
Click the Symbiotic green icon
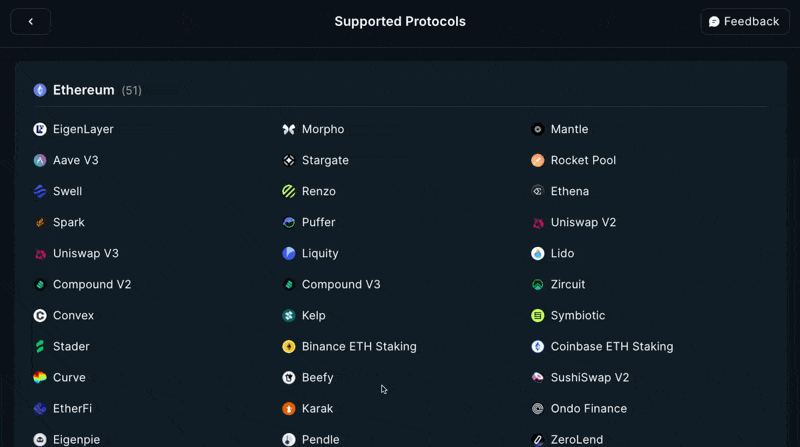[x=538, y=315]
